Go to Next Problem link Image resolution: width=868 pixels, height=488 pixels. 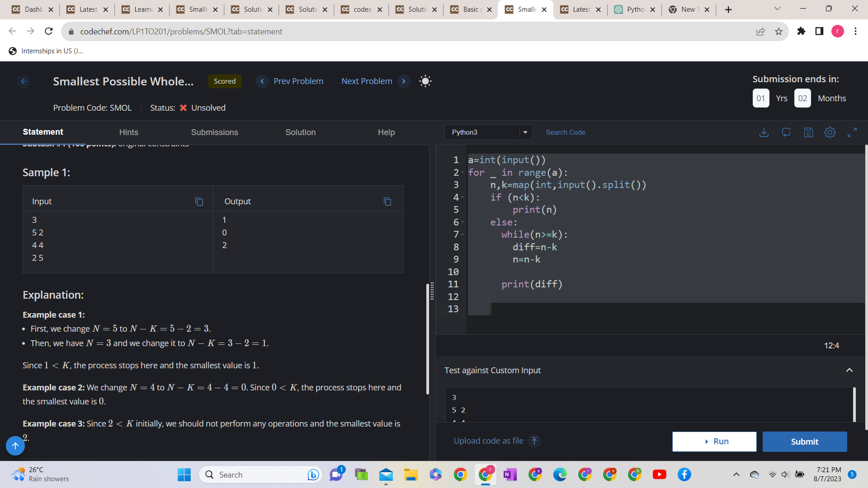pos(367,81)
